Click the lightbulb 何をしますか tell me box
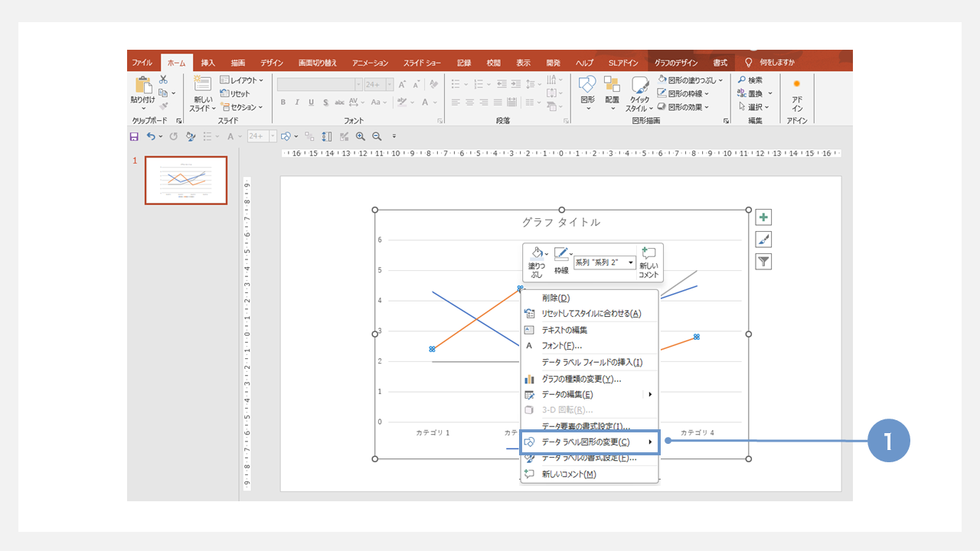 (x=769, y=63)
